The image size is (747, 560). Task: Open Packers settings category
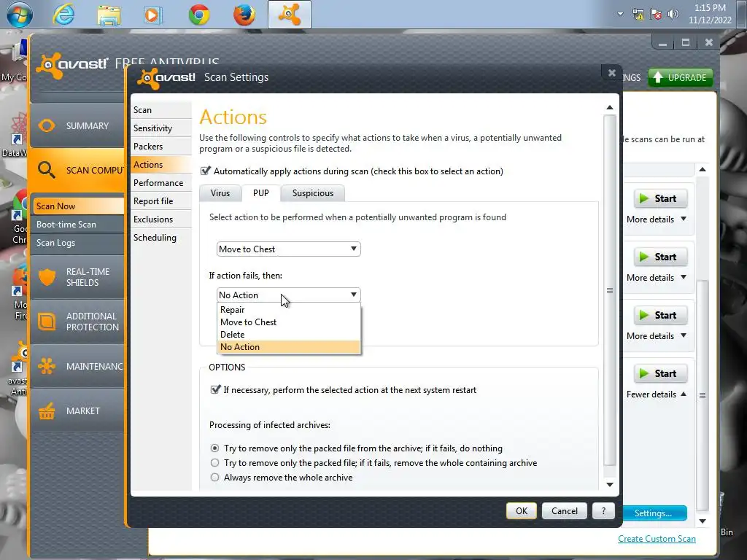[161, 146]
